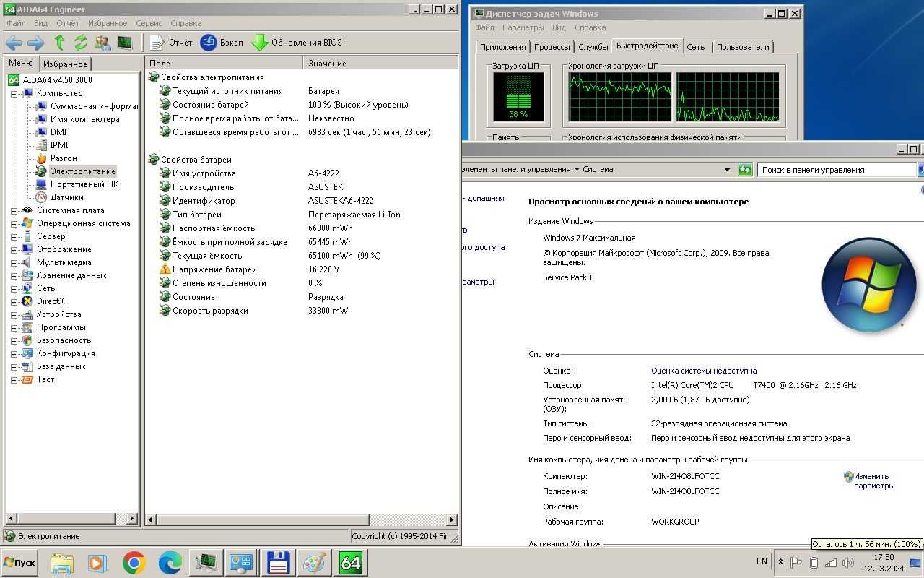Select Электропитание tree item
The image size is (924, 578).
coord(82,171)
